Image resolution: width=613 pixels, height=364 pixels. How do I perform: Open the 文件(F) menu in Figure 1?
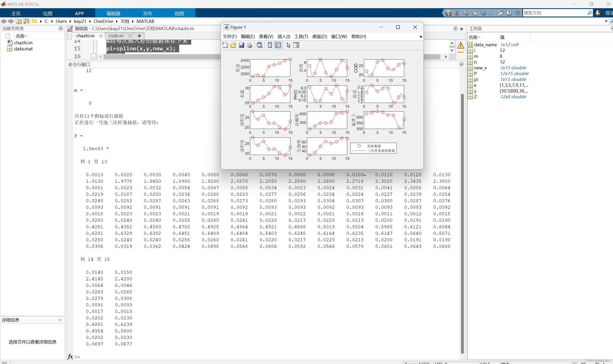coord(230,37)
